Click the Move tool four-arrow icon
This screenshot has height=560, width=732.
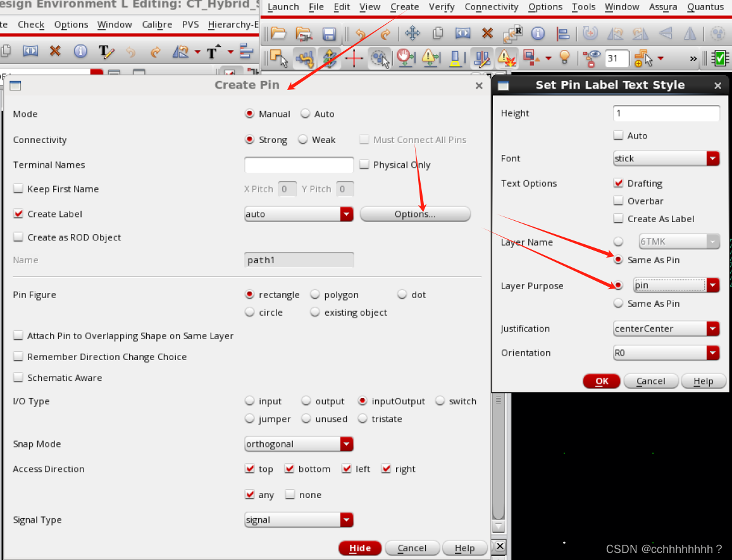click(413, 34)
